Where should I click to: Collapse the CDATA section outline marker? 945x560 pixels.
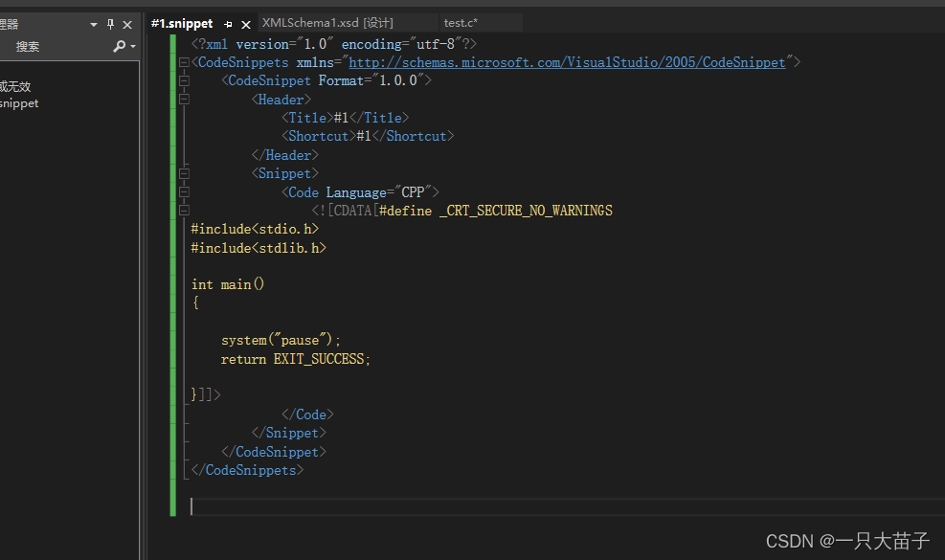[x=184, y=210]
